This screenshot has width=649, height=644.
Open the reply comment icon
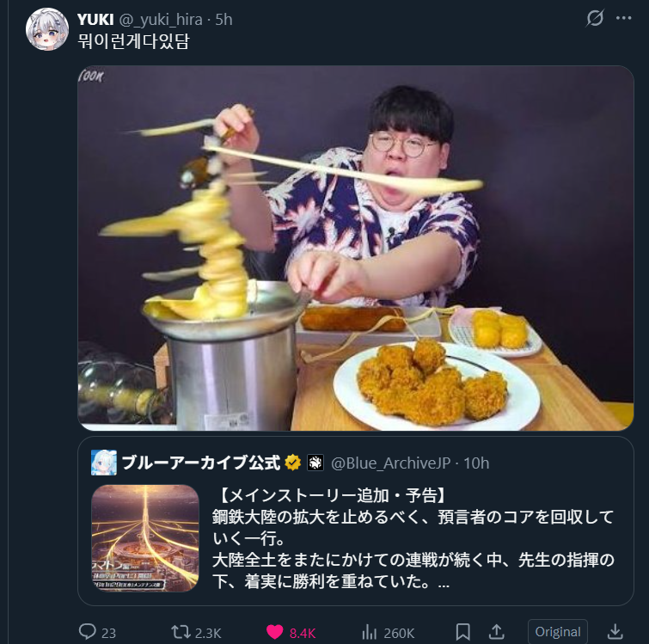click(x=88, y=632)
